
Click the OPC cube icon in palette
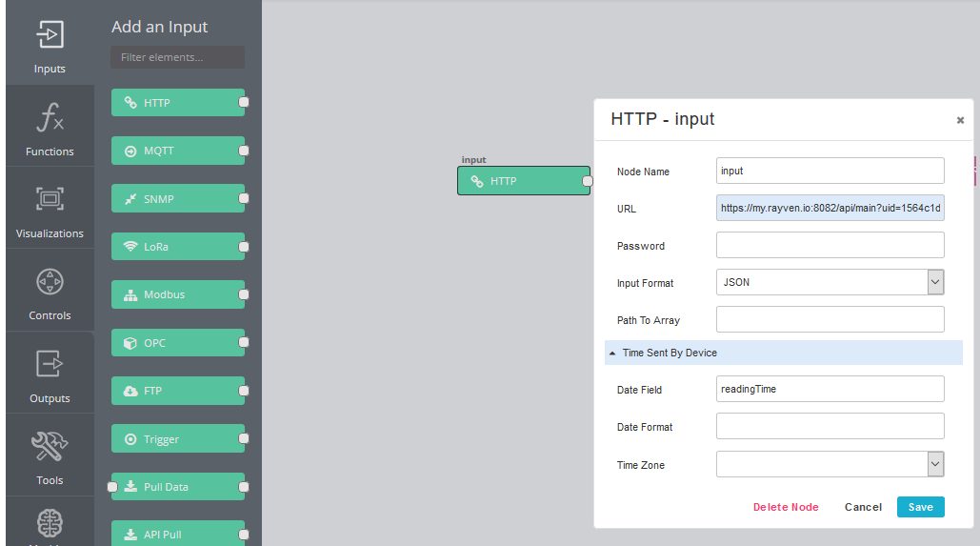point(130,343)
